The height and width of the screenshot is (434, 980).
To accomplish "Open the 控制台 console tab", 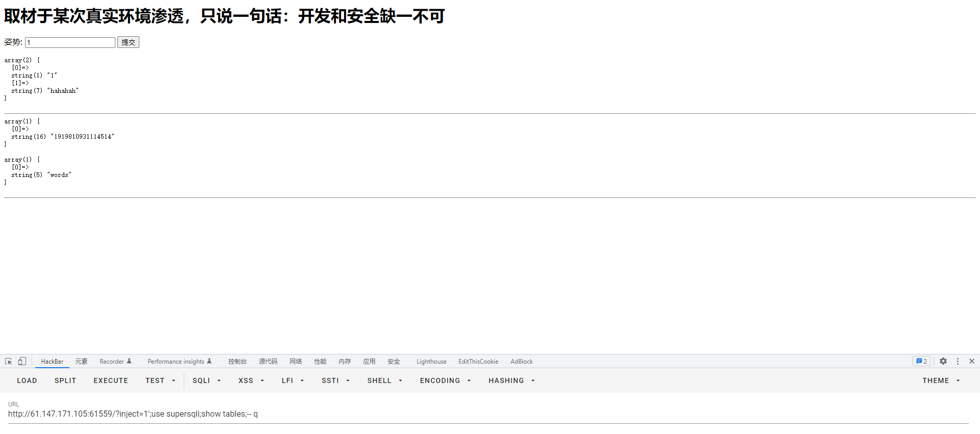I will 237,362.
